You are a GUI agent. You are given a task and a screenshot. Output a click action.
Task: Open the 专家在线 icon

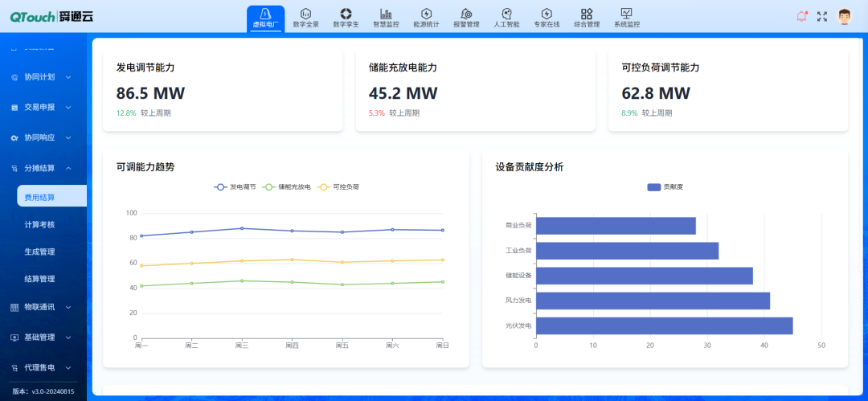click(547, 14)
